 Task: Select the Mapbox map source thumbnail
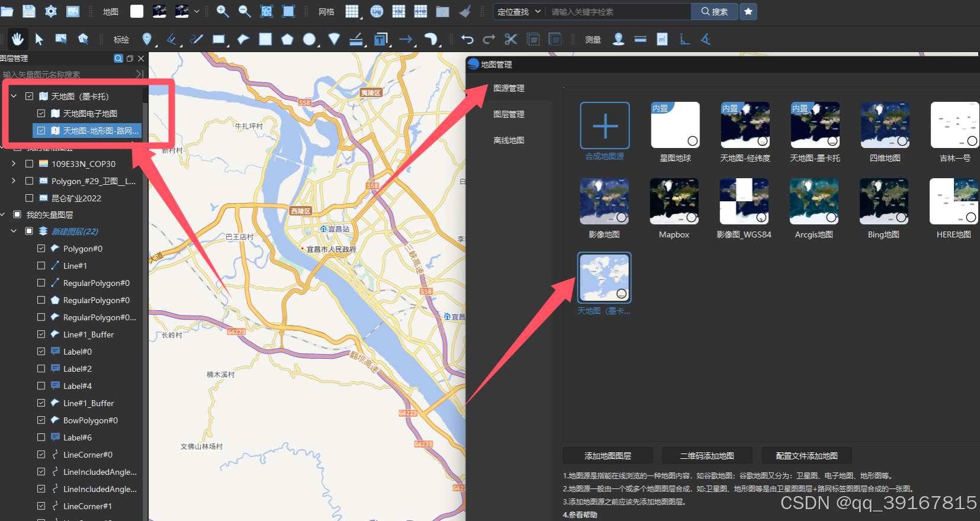(x=674, y=201)
